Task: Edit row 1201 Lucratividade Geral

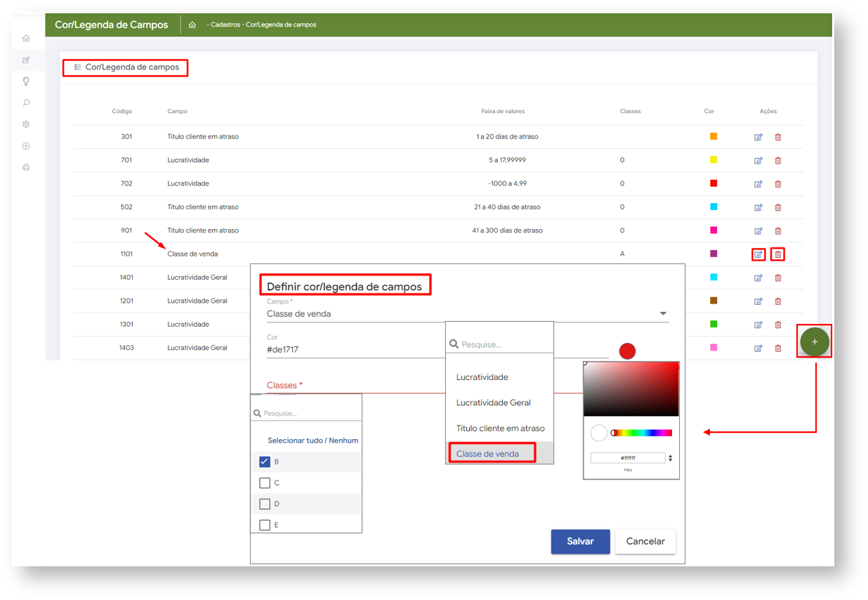Action: click(758, 301)
